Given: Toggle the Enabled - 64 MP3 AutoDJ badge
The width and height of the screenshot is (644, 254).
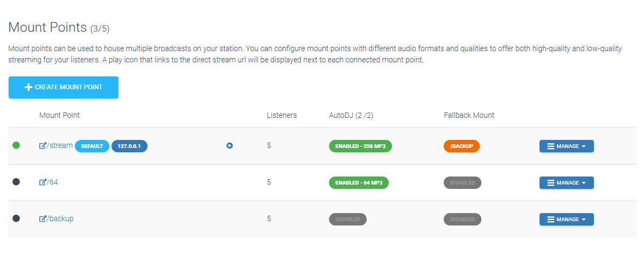Looking at the screenshot, I should [359, 182].
